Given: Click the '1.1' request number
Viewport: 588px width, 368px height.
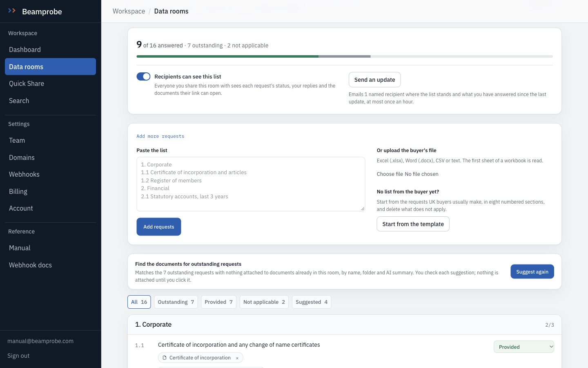Looking at the screenshot, I should [140, 346].
